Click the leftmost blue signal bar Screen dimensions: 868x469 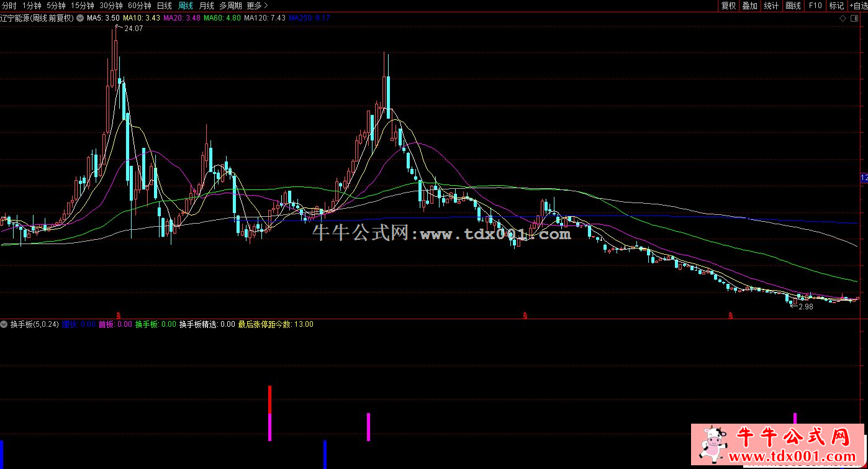tap(1, 455)
